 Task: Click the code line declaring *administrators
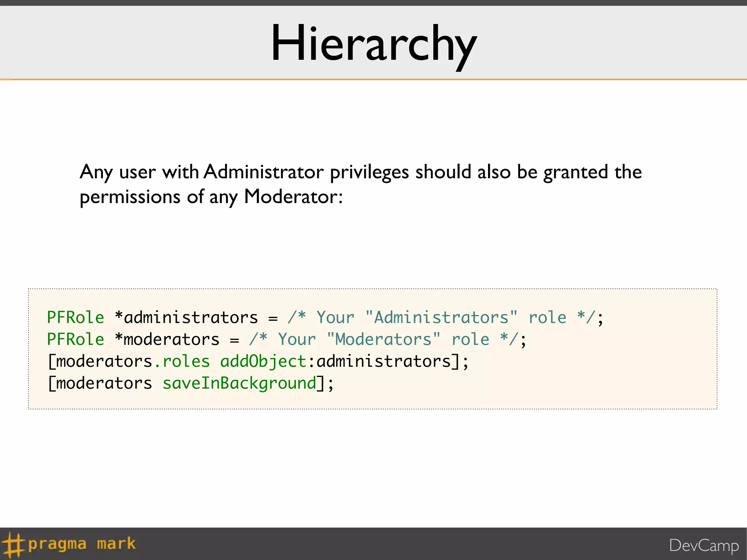click(325, 318)
